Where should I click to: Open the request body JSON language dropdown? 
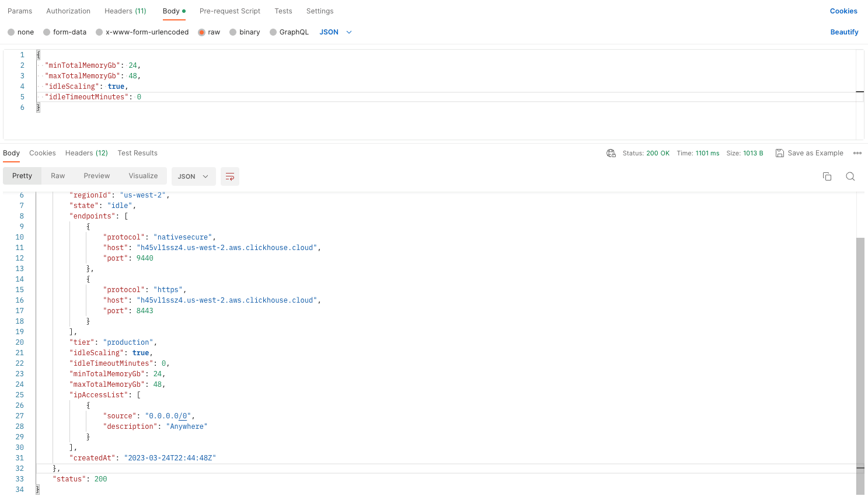(336, 32)
